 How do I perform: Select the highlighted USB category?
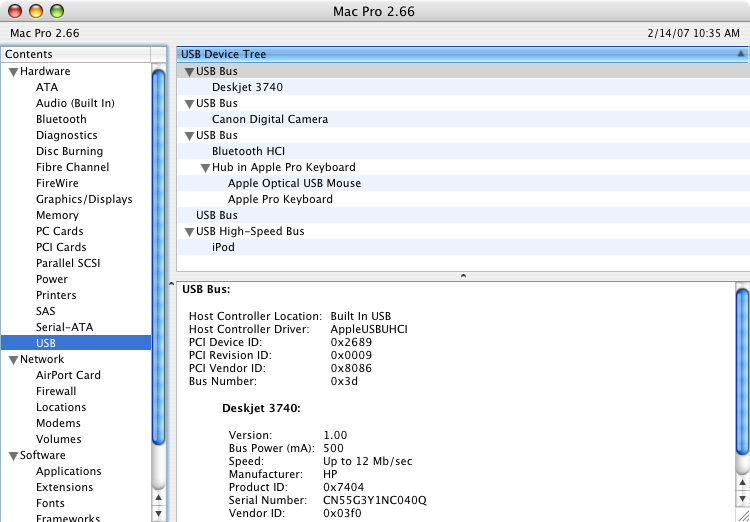(76, 343)
